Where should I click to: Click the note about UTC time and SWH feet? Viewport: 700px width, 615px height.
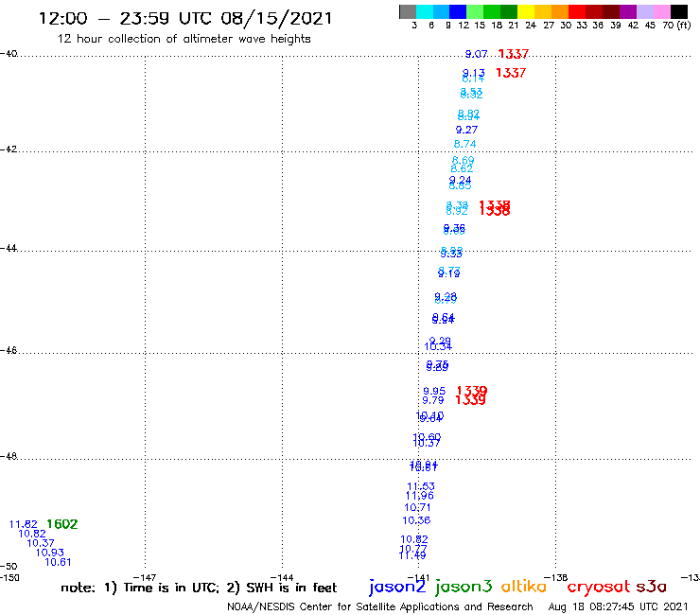coord(199,588)
